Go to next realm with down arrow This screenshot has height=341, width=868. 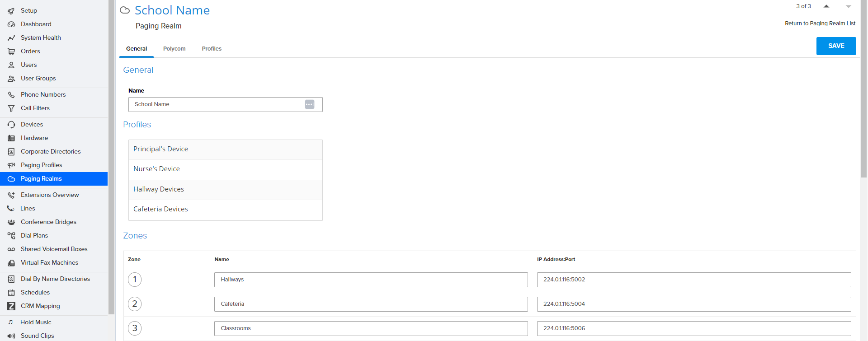(848, 7)
